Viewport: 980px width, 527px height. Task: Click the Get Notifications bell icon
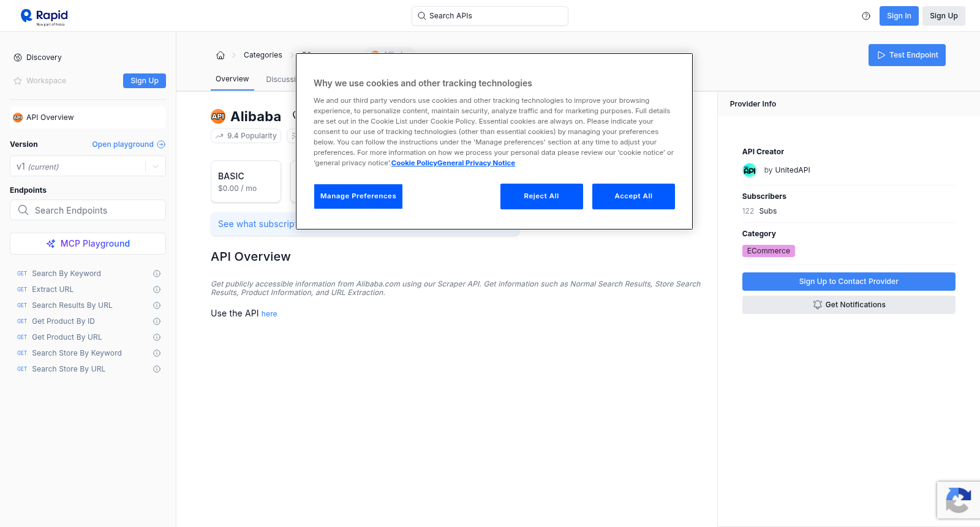(x=817, y=305)
